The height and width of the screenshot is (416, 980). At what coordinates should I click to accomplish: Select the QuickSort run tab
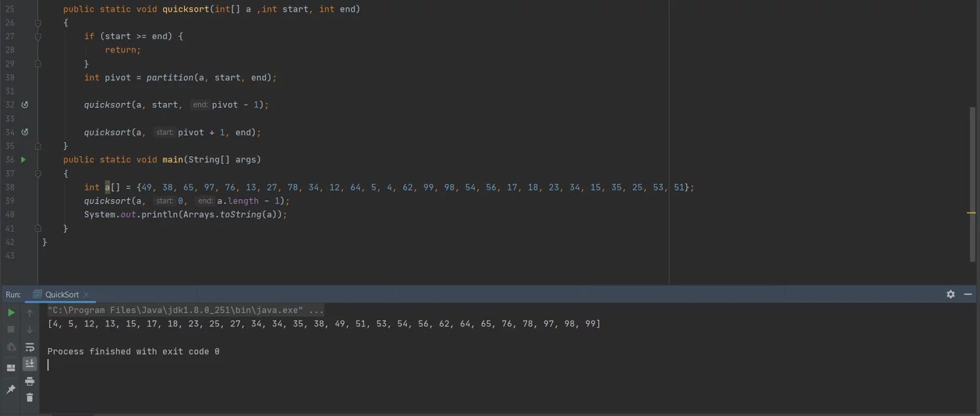(62, 295)
